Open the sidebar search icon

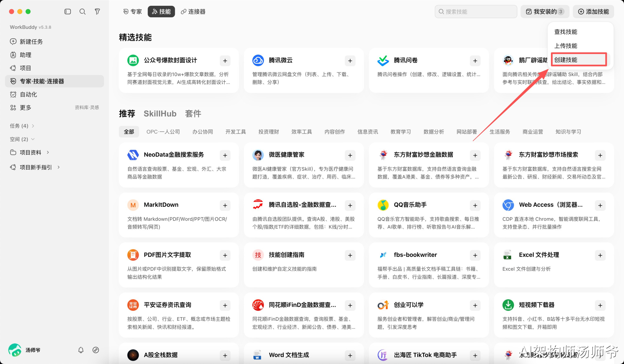[x=83, y=12]
